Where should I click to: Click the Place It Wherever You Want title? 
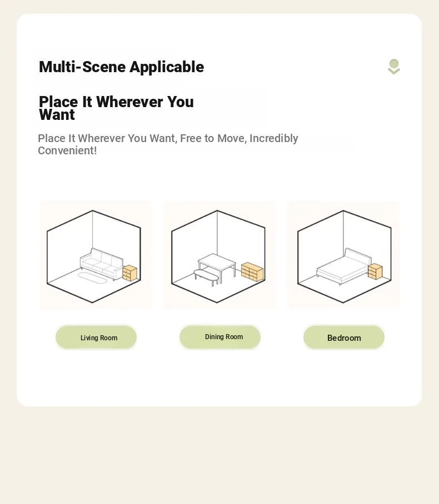pyautogui.click(x=116, y=108)
